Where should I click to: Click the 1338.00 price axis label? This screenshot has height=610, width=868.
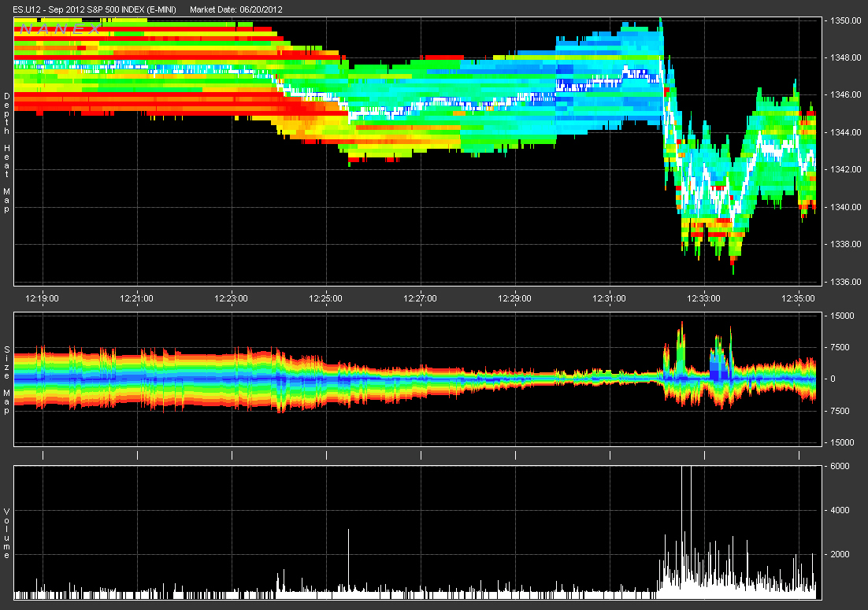(846, 244)
